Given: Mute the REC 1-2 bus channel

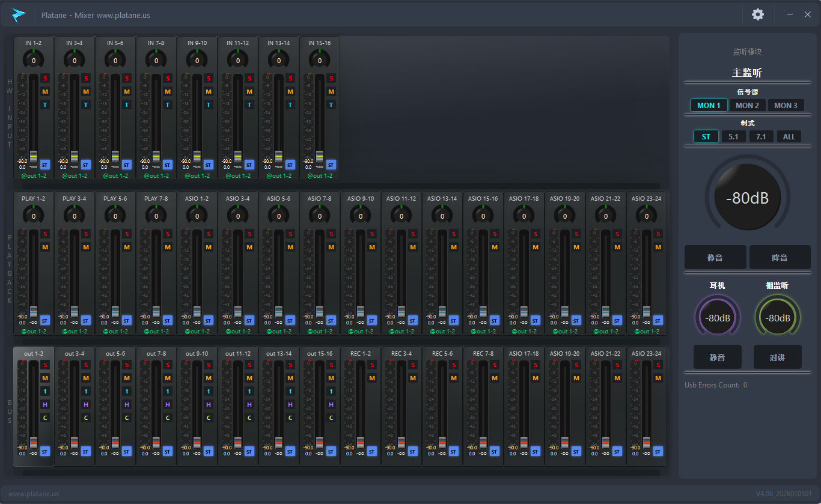Looking at the screenshot, I should (371, 378).
